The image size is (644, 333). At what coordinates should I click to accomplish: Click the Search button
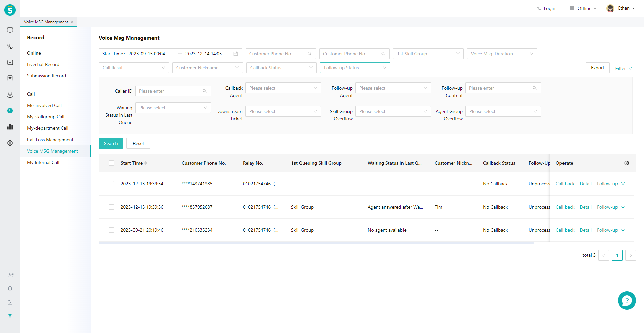point(111,143)
